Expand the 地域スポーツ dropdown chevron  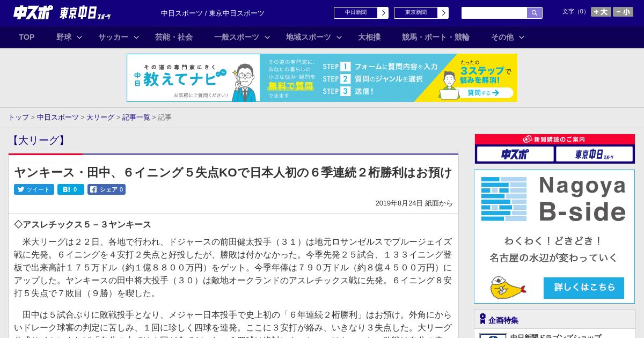click(x=339, y=38)
